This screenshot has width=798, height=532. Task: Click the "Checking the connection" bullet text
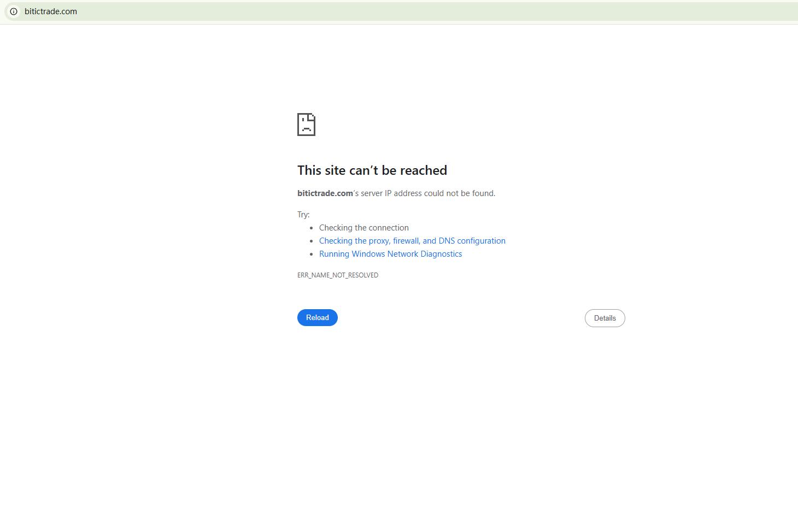point(364,228)
